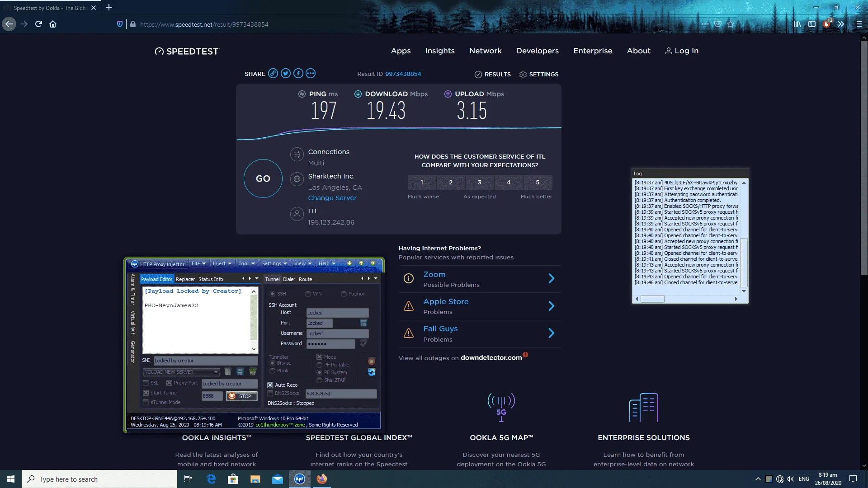Click the STOP button in Injector

point(242,396)
